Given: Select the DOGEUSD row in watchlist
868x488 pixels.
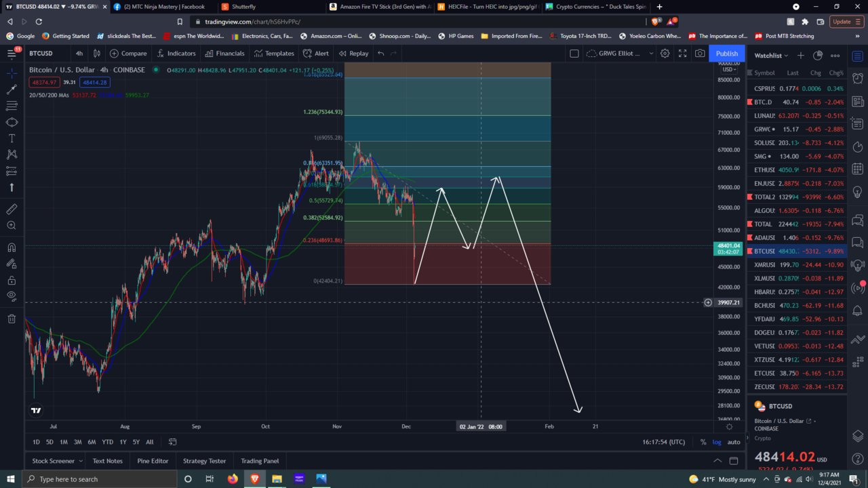Looking at the screenshot, I should (797, 332).
